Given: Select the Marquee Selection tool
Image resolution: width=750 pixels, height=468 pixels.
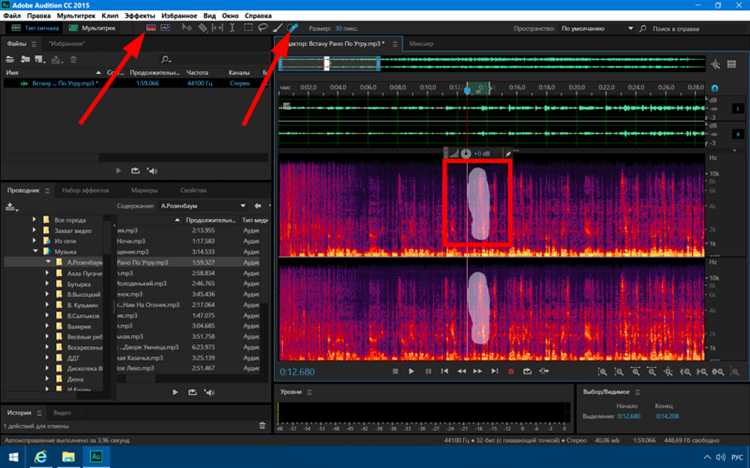Looking at the screenshot, I should (248, 28).
